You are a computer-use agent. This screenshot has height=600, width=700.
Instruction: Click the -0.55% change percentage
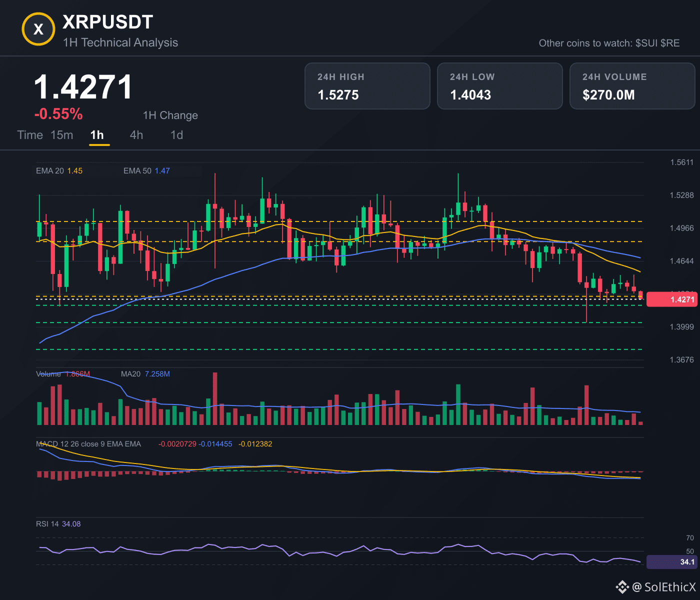(58, 114)
